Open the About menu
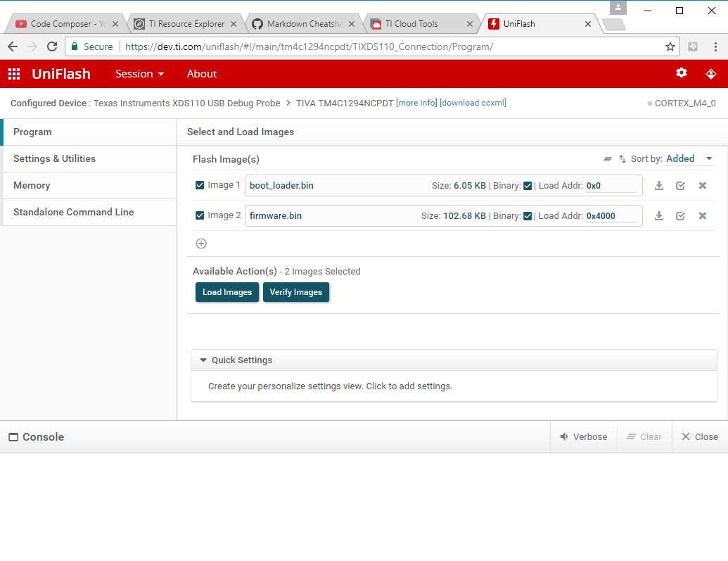 [x=201, y=74]
